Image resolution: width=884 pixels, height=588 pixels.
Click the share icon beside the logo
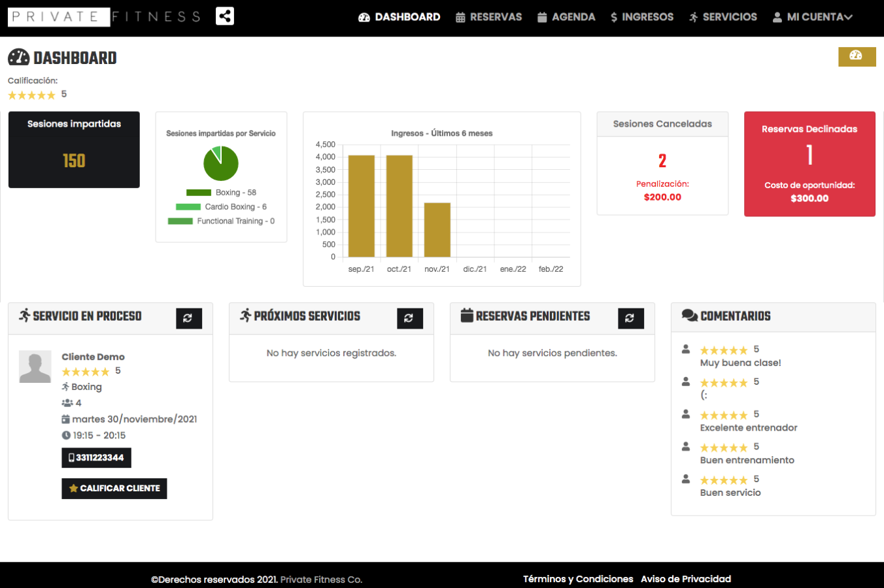point(224,16)
